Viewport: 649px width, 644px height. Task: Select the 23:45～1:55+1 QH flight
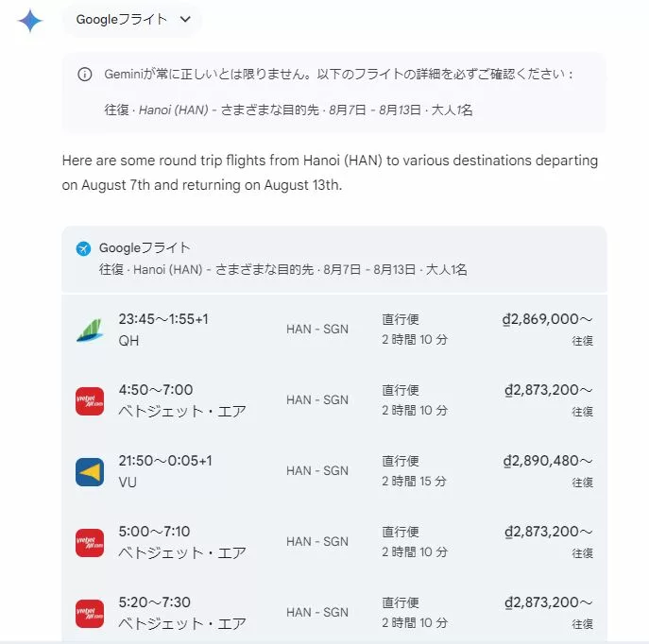334,330
